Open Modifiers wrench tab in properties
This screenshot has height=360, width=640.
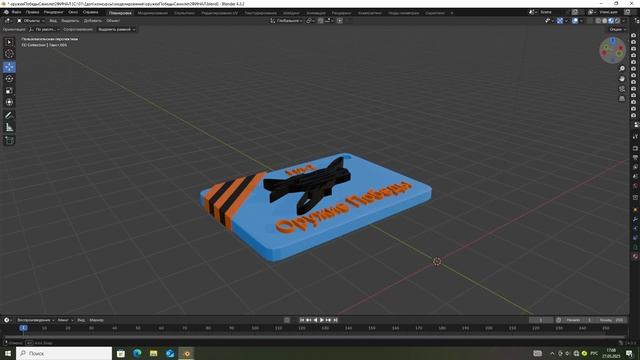pyautogui.click(x=635, y=219)
